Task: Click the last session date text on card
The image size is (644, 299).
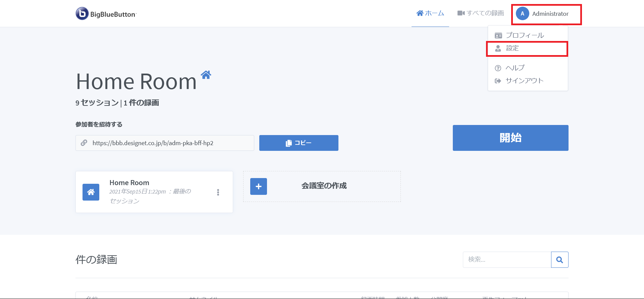Action: tap(150, 196)
